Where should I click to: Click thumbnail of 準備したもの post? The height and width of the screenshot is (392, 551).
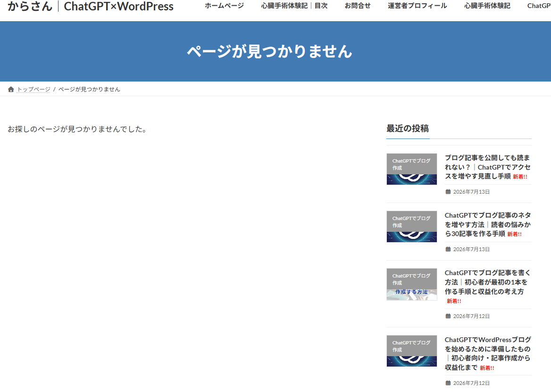pyautogui.click(x=411, y=351)
